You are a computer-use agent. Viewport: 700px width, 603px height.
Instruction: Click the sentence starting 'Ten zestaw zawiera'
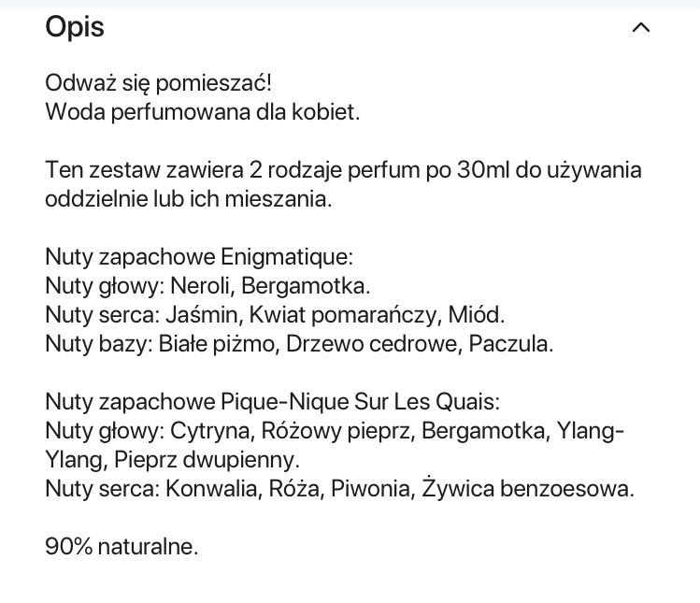point(343,172)
